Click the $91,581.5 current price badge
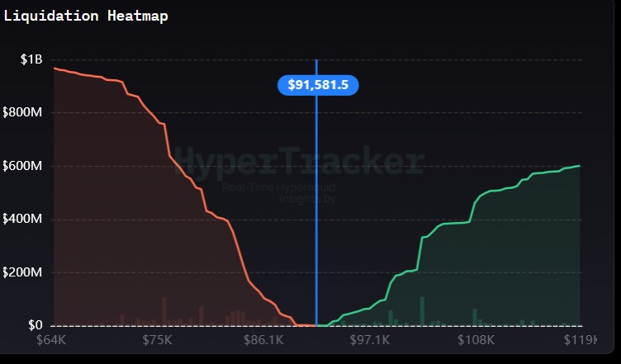 click(318, 84)
